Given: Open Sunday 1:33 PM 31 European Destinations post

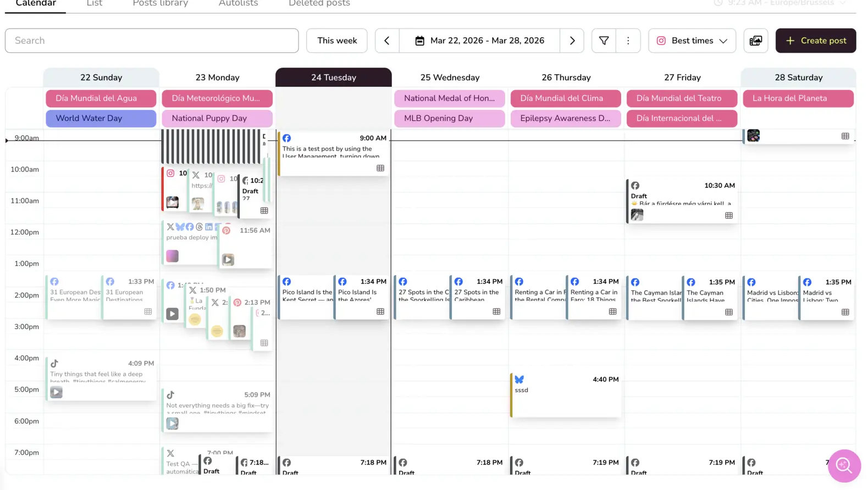Looking at the screenshot, I should click(x=129, y=297).
